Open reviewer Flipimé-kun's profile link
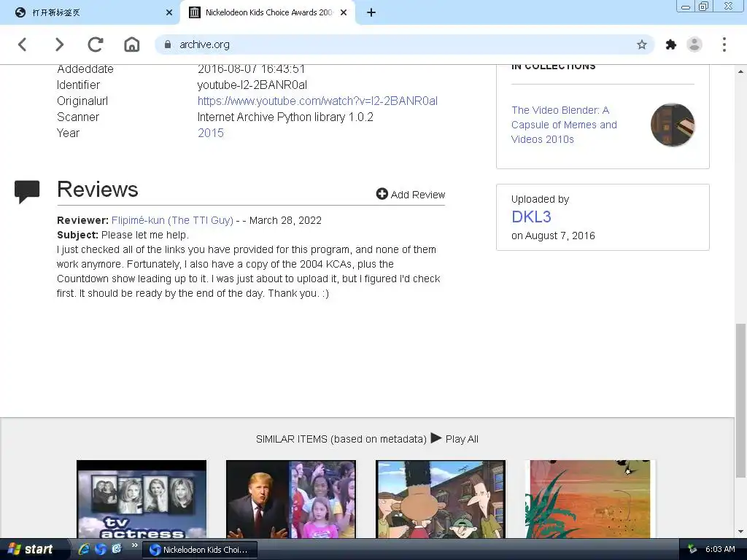 tap(172, 220)
